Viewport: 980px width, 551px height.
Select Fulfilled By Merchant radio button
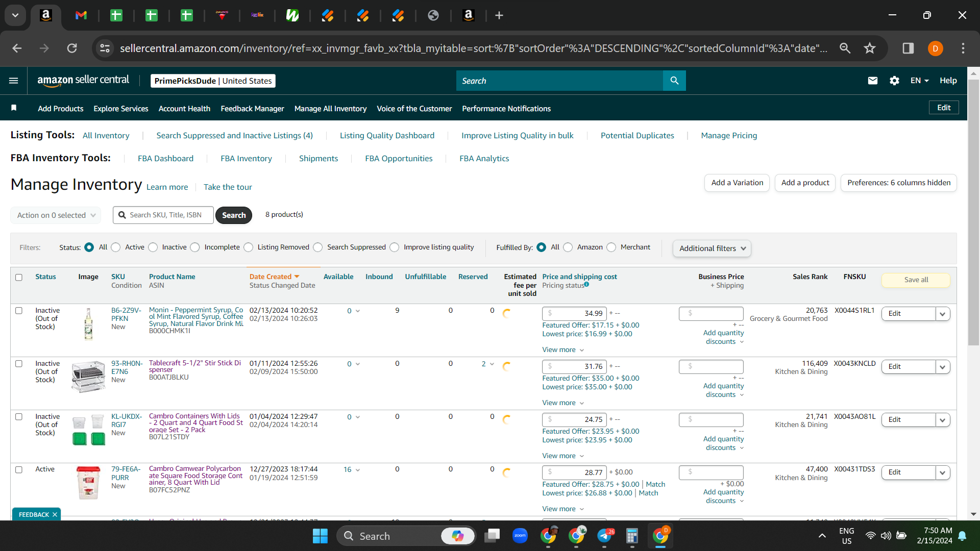611,247
